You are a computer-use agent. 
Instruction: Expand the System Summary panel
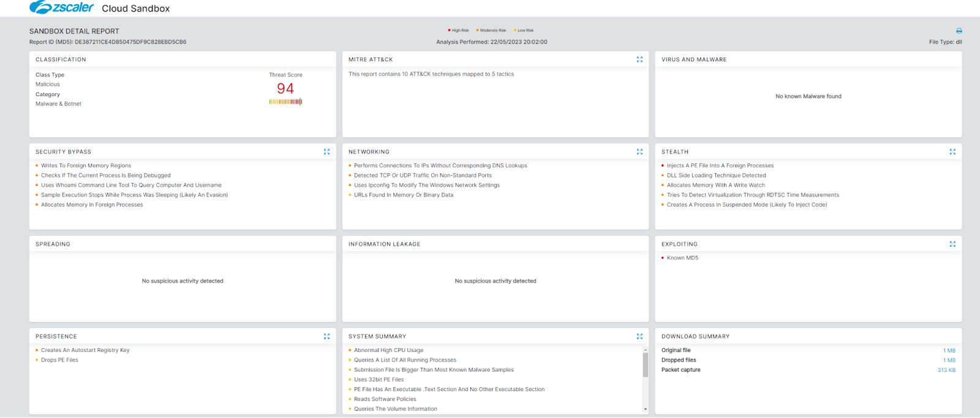[639, 337]
